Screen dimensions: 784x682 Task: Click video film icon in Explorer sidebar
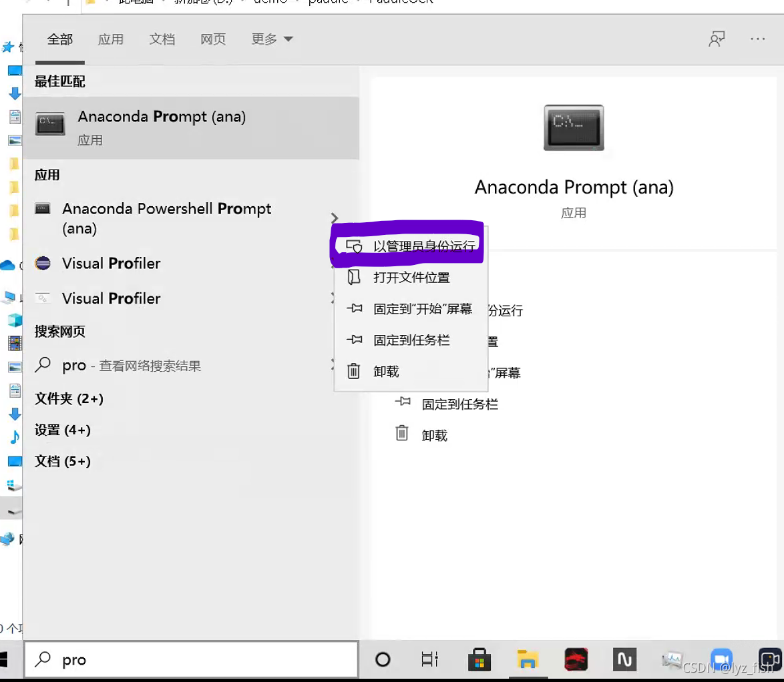tap(15, 343)
